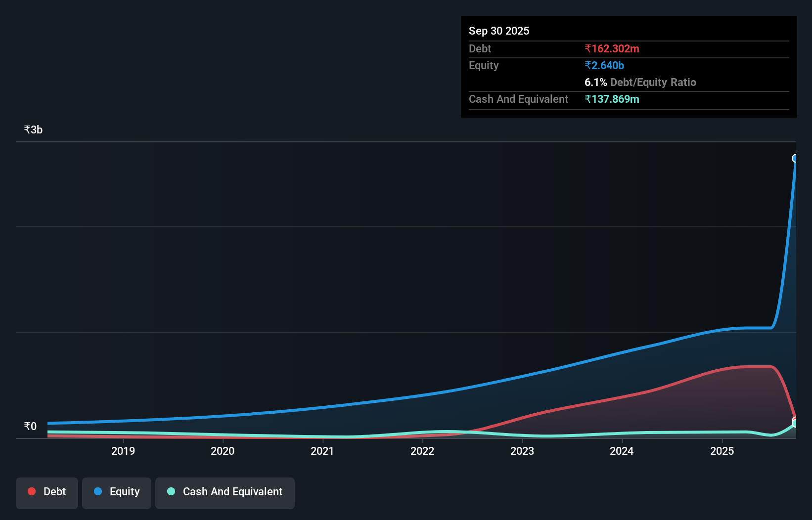Select the 2023 year label on the axis
The height and width of the screenshot is (520, 812).
pos(522,451)
